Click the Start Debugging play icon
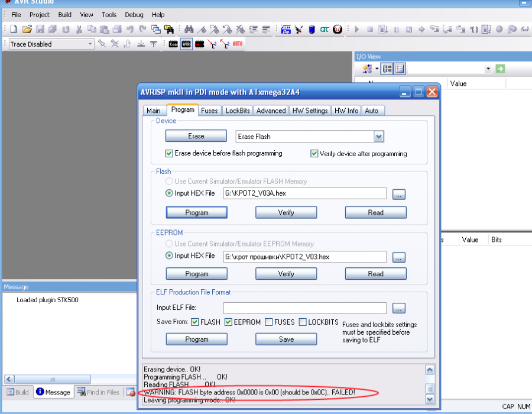The width and height of the screenshot is (532, 414). [x=357, y=29]
